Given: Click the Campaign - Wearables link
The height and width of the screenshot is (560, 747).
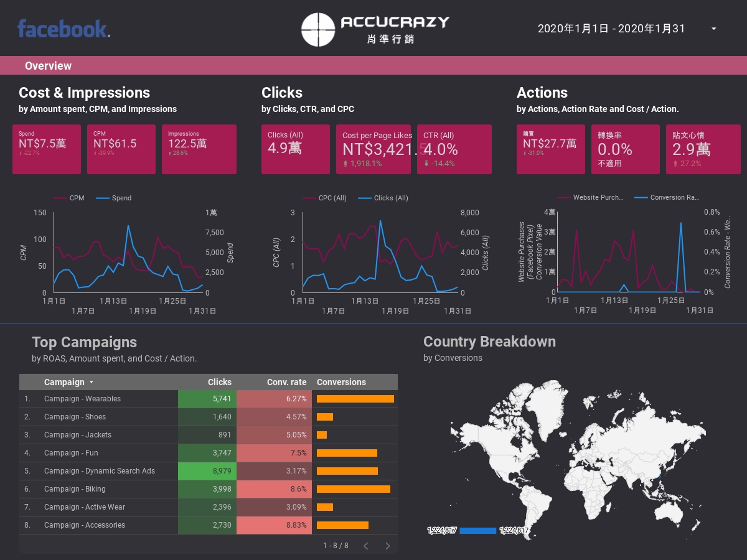Looking at the screenshot, I should pos(84,399).
